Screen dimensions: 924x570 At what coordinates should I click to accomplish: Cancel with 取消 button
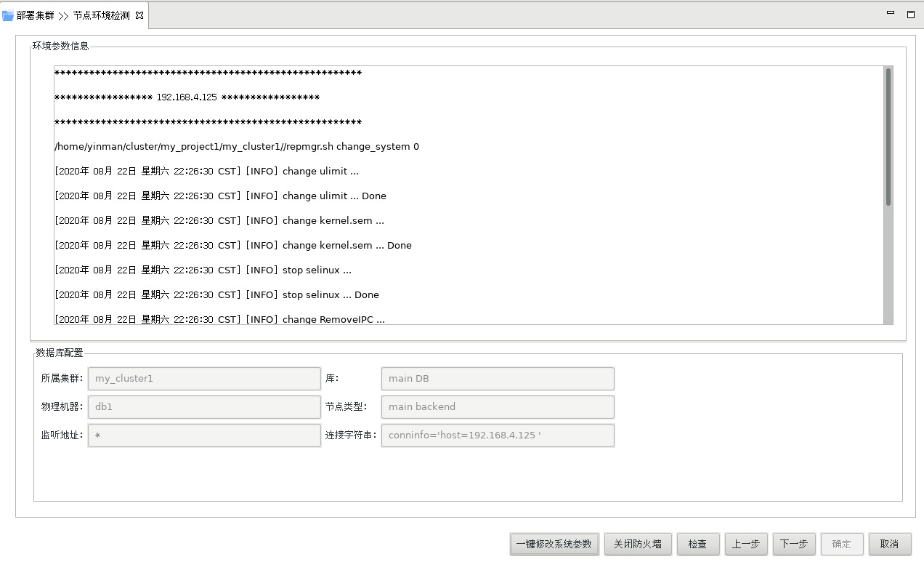coord(890,544)
